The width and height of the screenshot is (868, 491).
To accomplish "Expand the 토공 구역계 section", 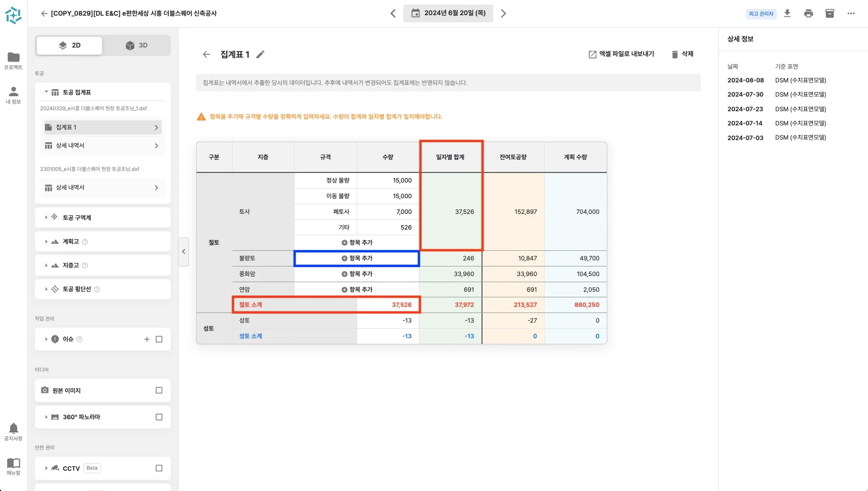I will tap(46, 217).
